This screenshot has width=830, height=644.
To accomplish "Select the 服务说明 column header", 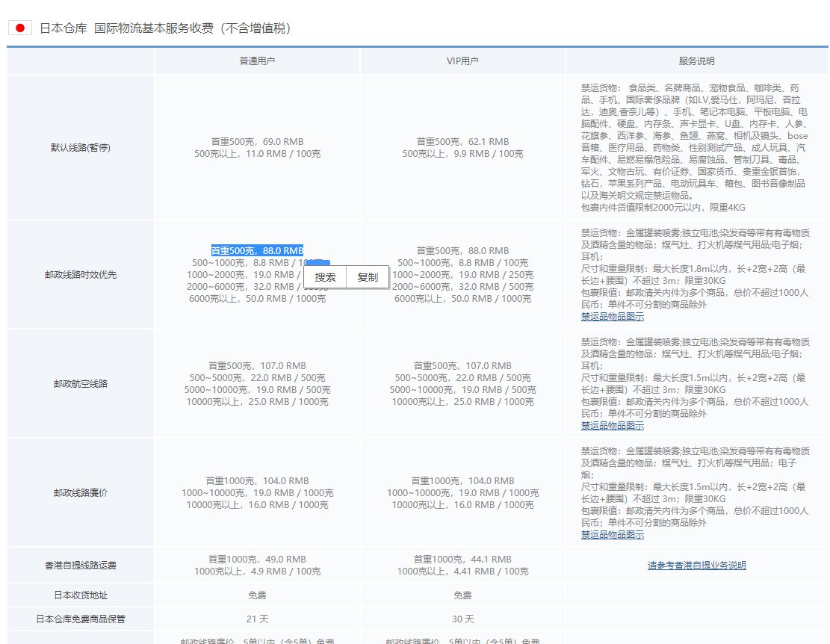I will 696,61.
